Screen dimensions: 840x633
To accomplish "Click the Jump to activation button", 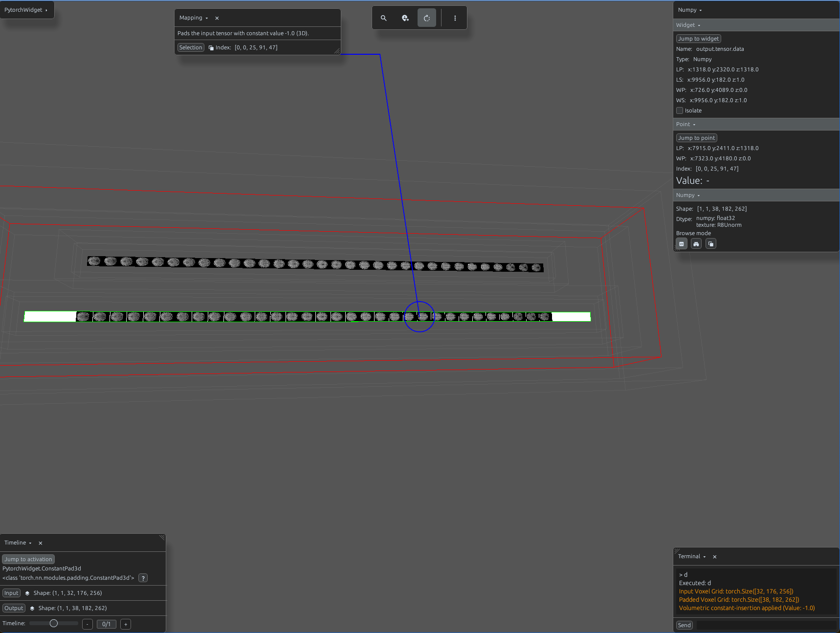I will point(28,559).
